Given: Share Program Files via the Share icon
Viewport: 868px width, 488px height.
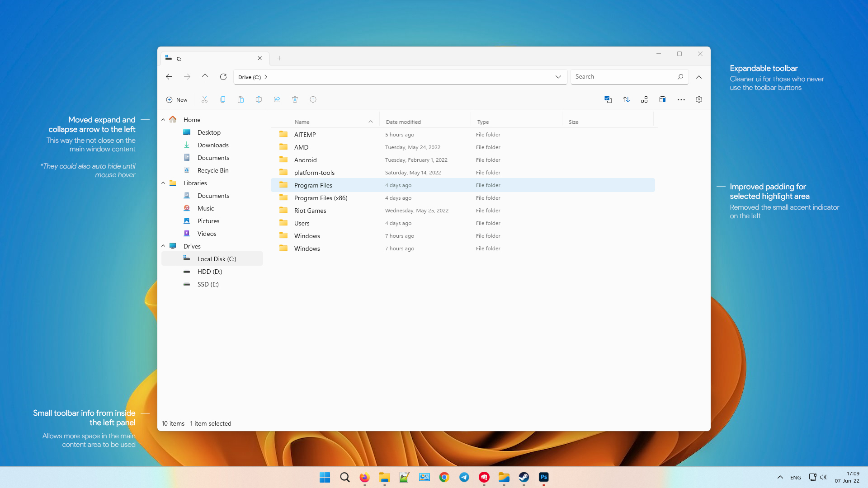Looking at the screenshot, I should click(x=277, y=99).
